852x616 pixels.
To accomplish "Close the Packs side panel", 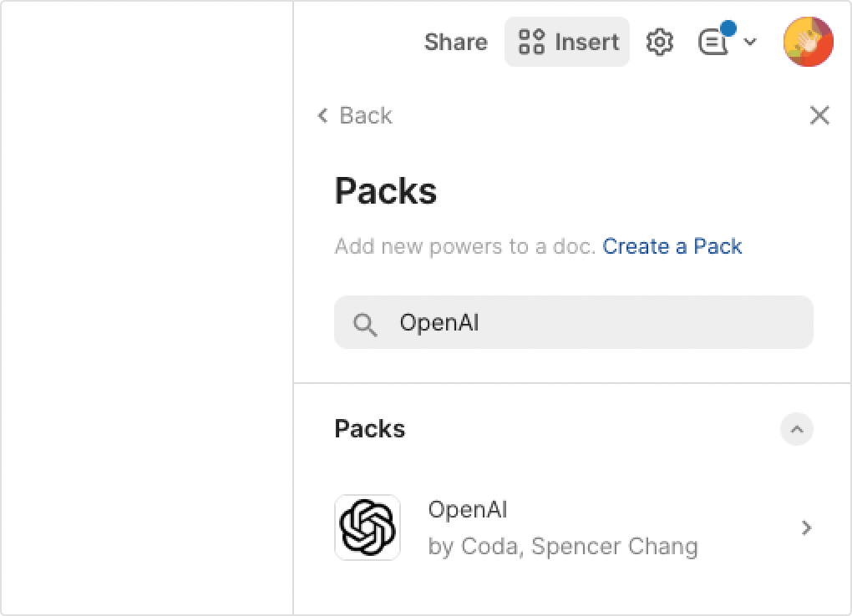I will point(819,115).
